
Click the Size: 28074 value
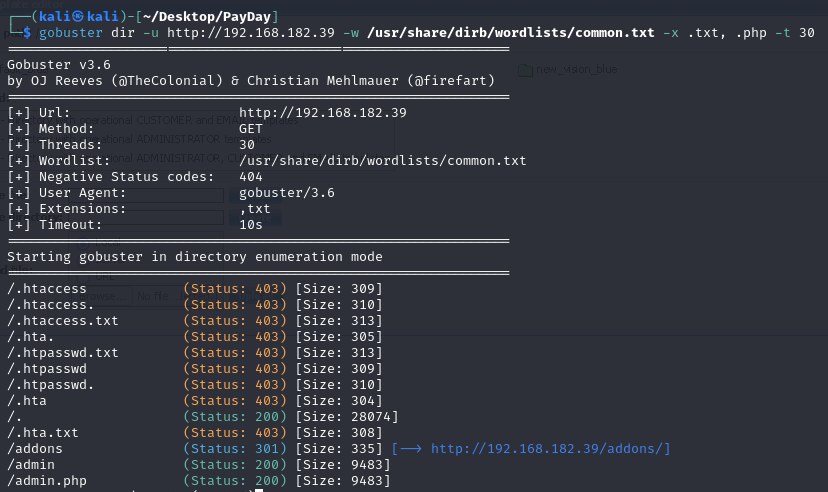(x=346, y=417)
